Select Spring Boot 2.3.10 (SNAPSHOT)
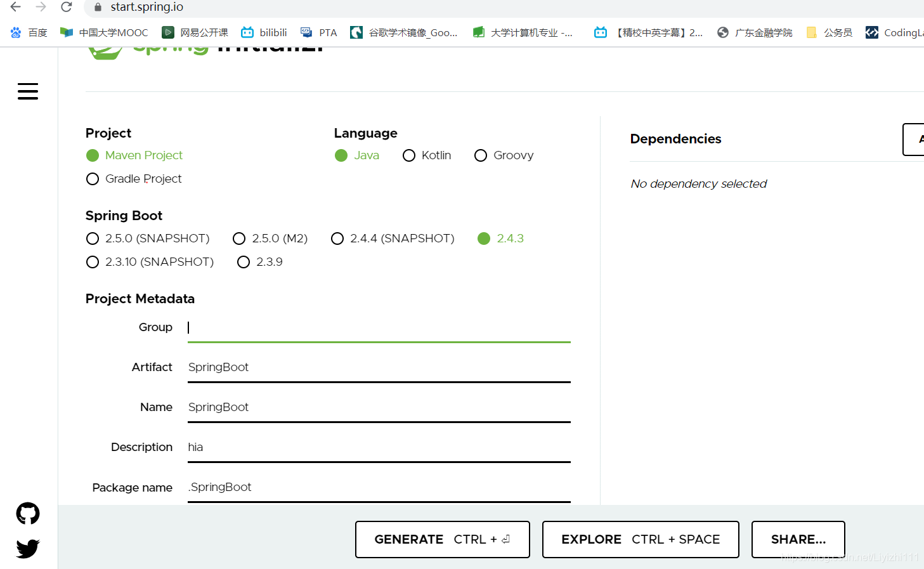 tap(150, 262)
